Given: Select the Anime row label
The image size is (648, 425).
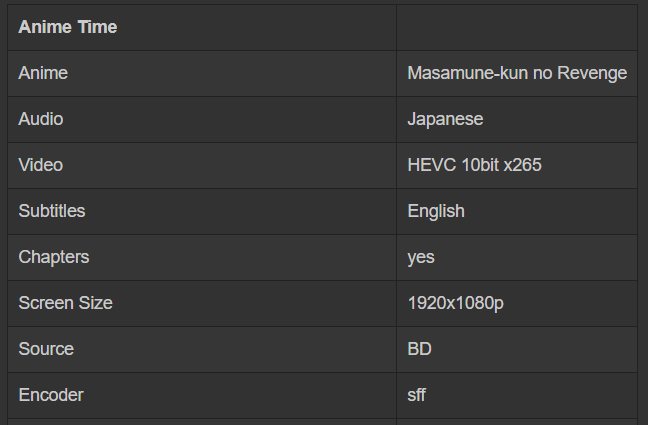Looking at the screenshot, I should pos(43,73).
